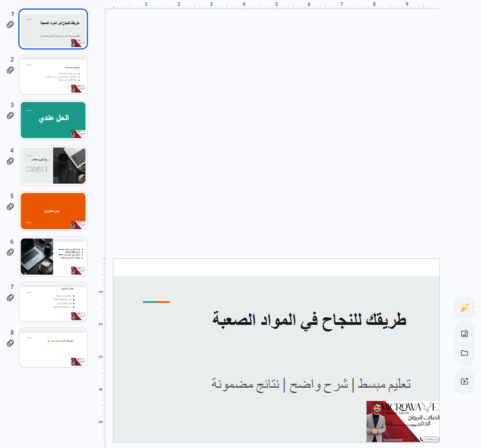Select slide 4 thumbnail with laptop photo
481x448 pixels.
pos(53,166)
